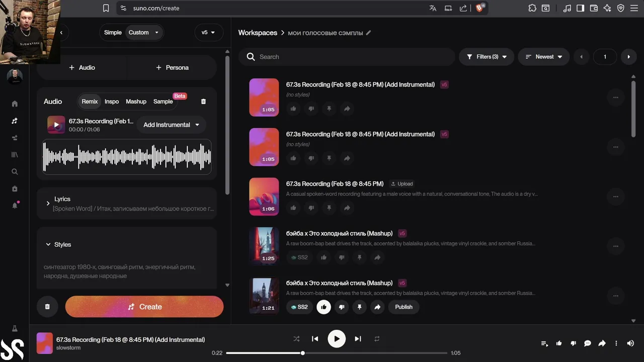The image size is (644, 362).
Task: Share the 1:21 Mashup song
Action: pyautogui.click(x=377, y=307)
